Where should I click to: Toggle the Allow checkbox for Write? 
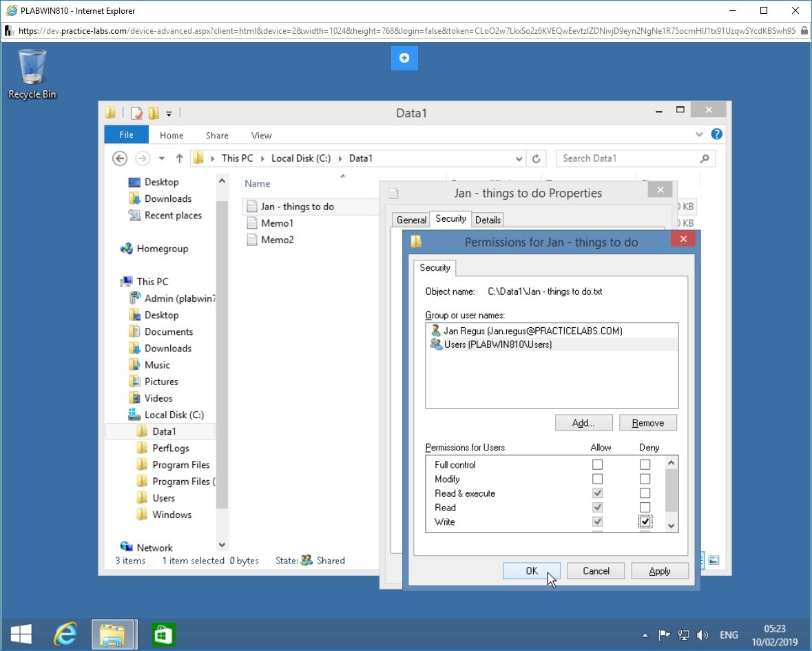click(x=597, y=521)
